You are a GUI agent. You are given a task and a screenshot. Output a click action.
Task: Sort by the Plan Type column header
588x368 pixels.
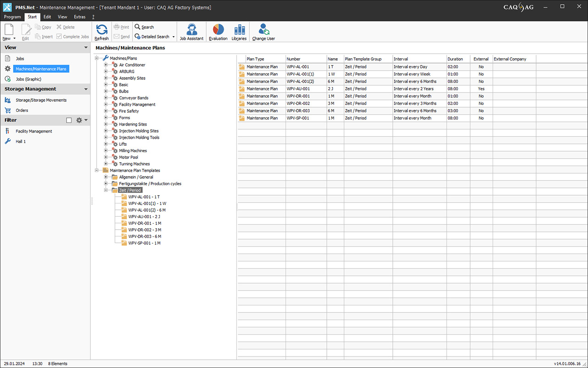(265, 59)
